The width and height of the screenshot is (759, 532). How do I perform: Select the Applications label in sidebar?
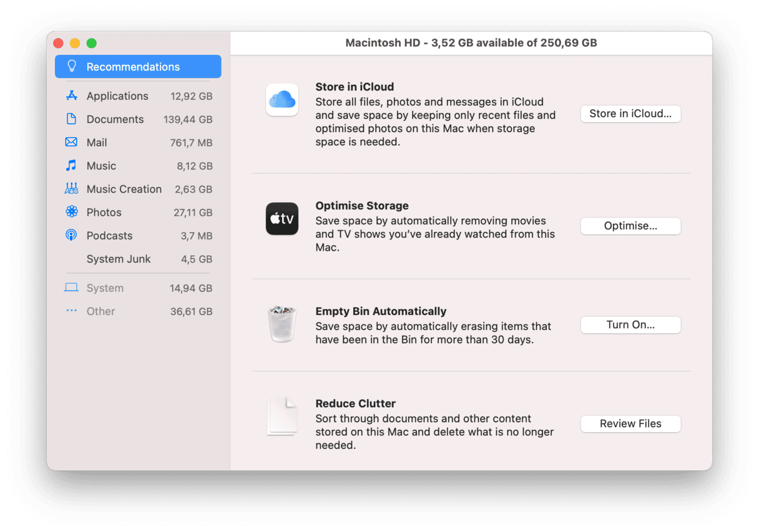tap(117, 96)
